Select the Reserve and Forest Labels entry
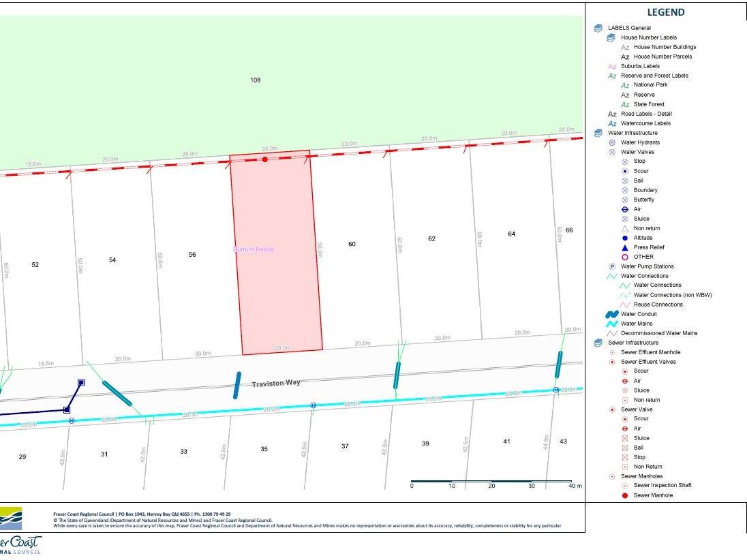 [654, 76]
